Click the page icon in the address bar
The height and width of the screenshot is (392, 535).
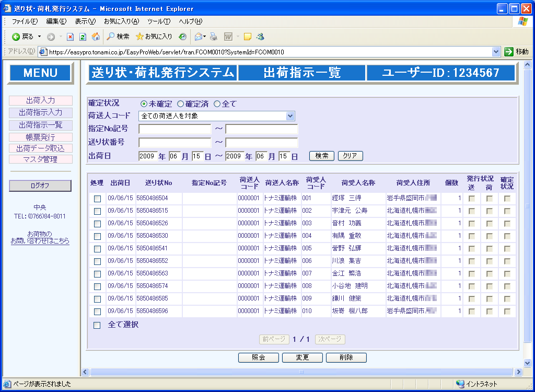(x=43, y=52)
